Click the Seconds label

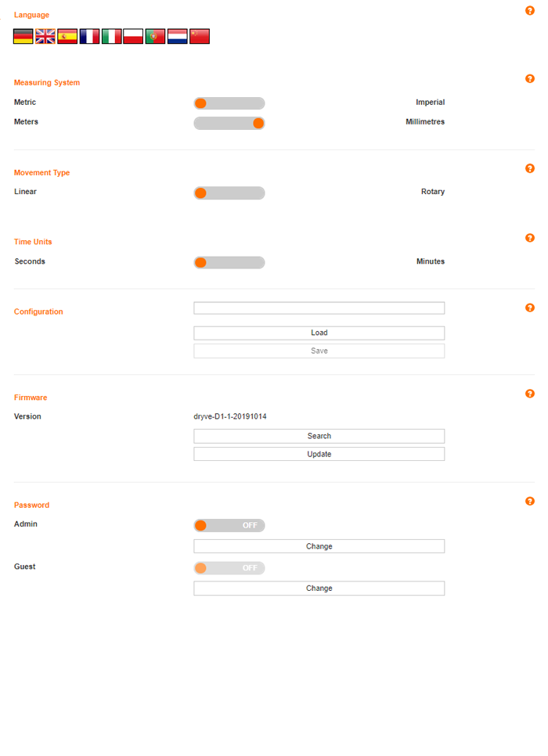[30, 261]
